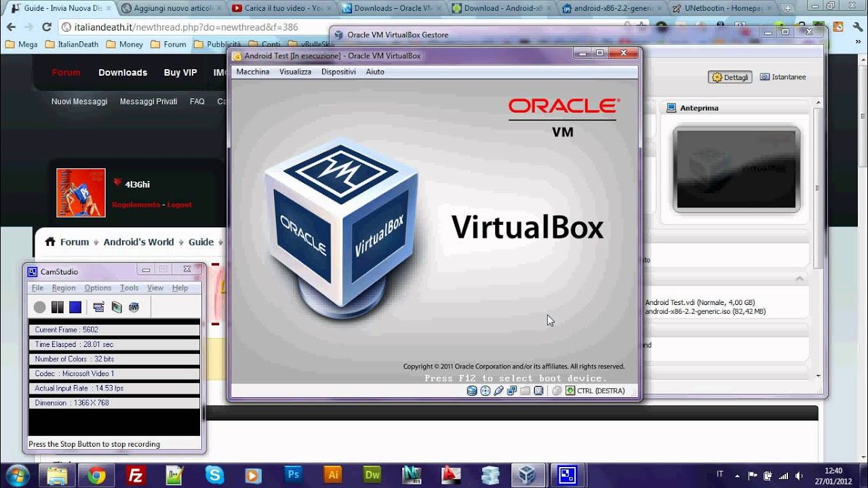
Task: Click the Buy VIP link in forum navigation
Action: pyautogui.click(x=180, y=73)
